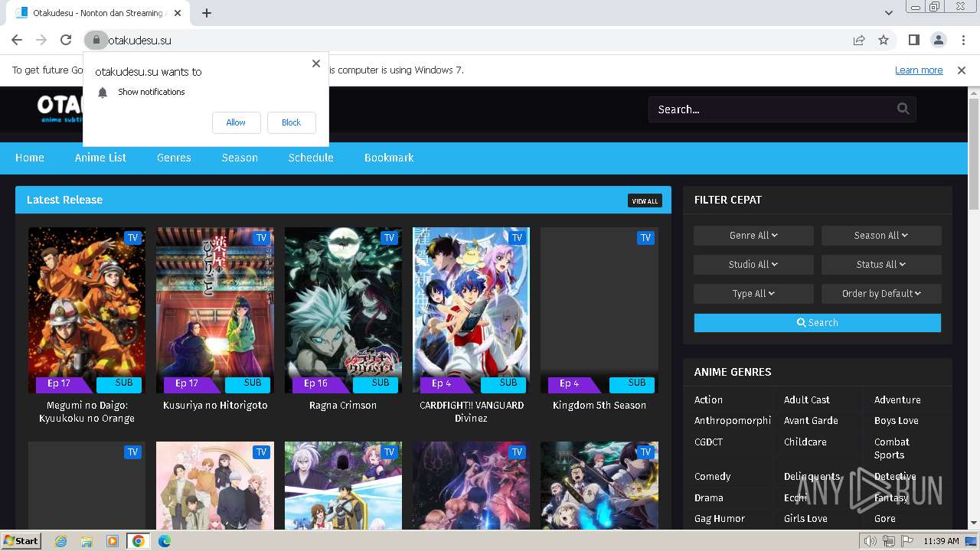The height and width of the screenshot is (551, 980).
Task: Open the Anime List menu
Action: pyautogui.click(x=100, y=158)
